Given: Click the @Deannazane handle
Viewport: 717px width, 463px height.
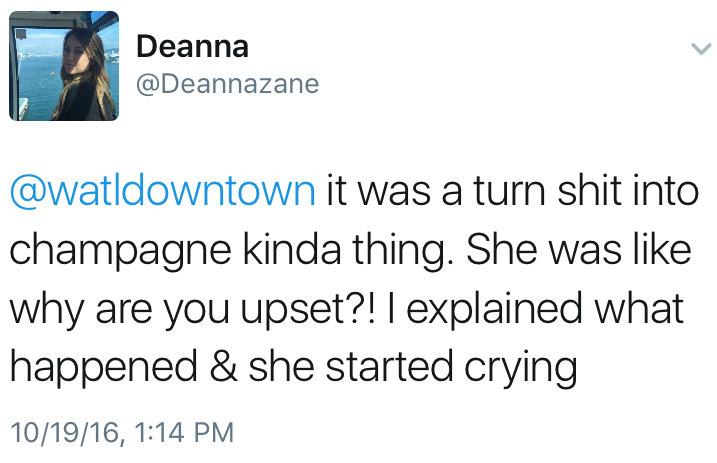Looking at the screenshot, I should (226, 84).
